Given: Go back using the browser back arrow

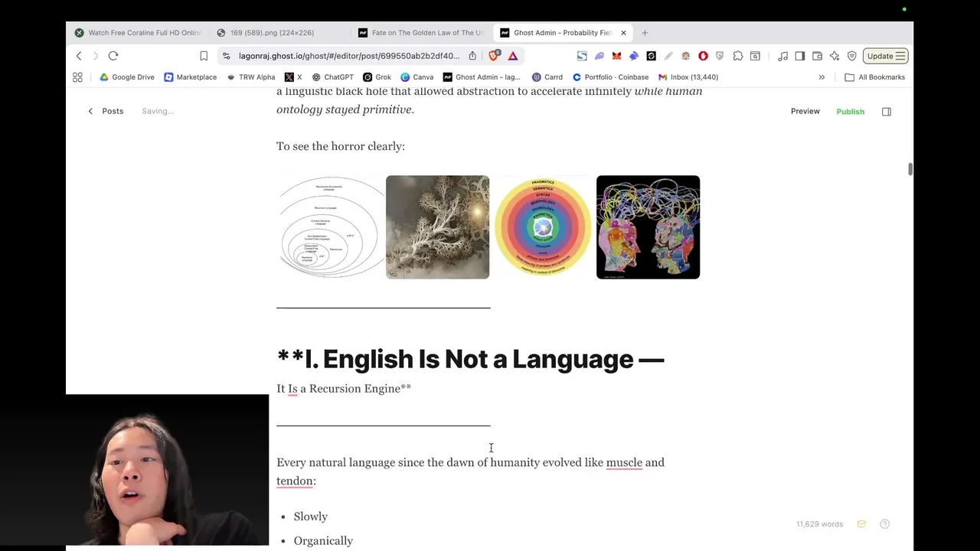Looking at the screenshot, I should 79,56.
